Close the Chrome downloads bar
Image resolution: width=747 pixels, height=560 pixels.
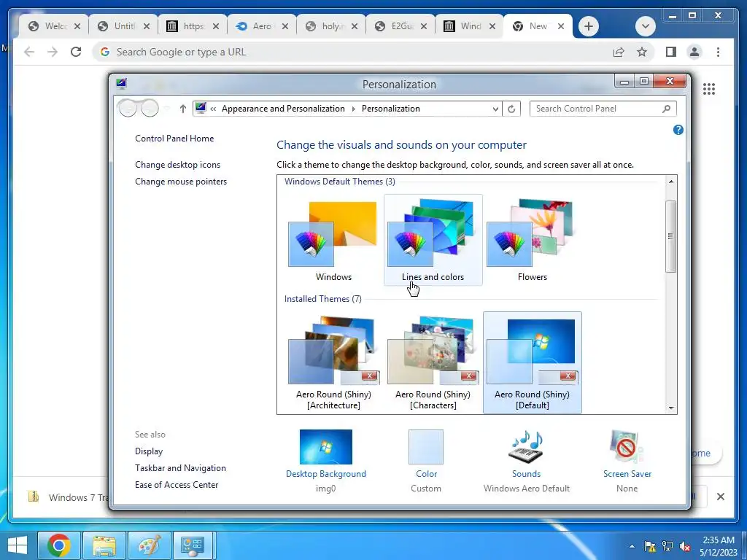720,497
